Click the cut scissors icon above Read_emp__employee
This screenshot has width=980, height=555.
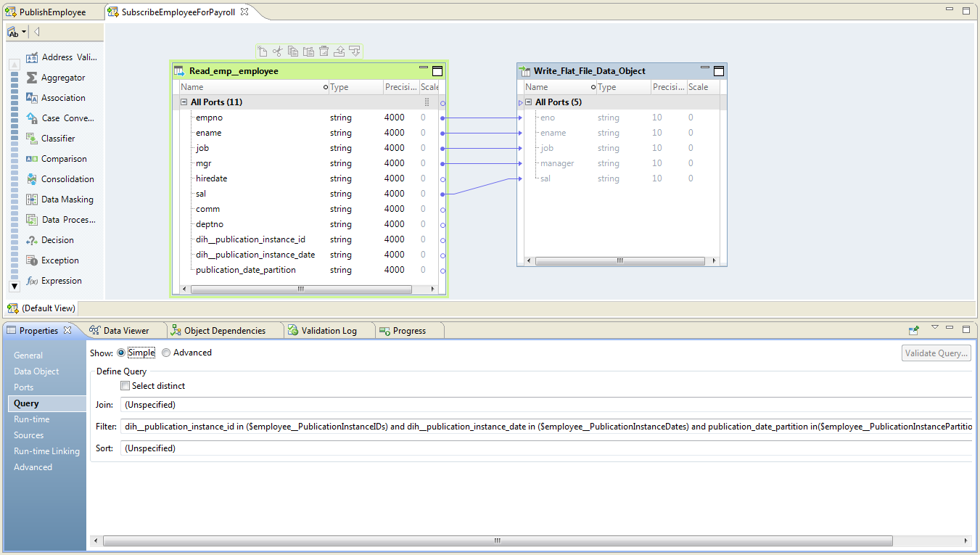pos(277,52)
